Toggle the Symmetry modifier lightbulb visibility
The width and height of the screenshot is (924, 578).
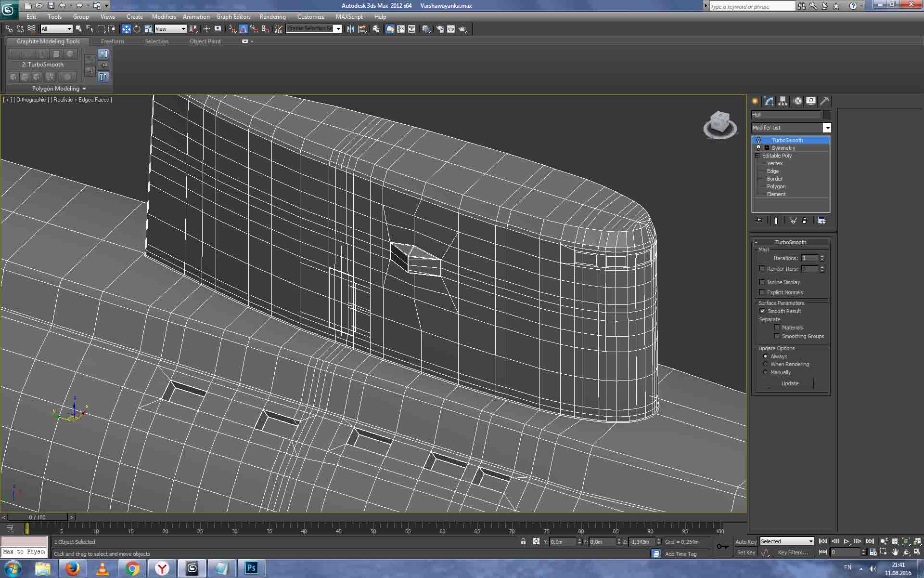(758, 148)
